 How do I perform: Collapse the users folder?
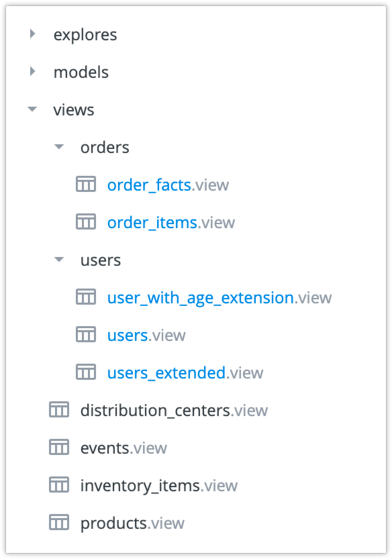(x=58, y=259)
